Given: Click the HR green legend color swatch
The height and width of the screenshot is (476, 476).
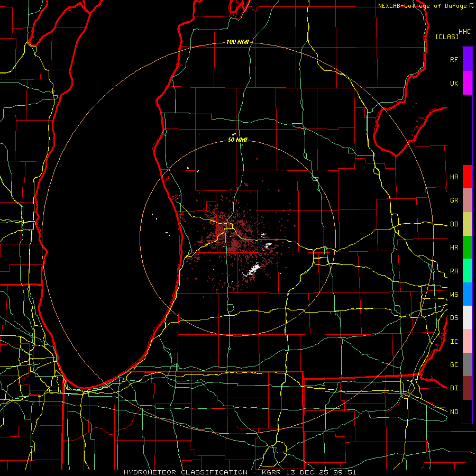Looking at the screenshot, I should click(467, 248).
